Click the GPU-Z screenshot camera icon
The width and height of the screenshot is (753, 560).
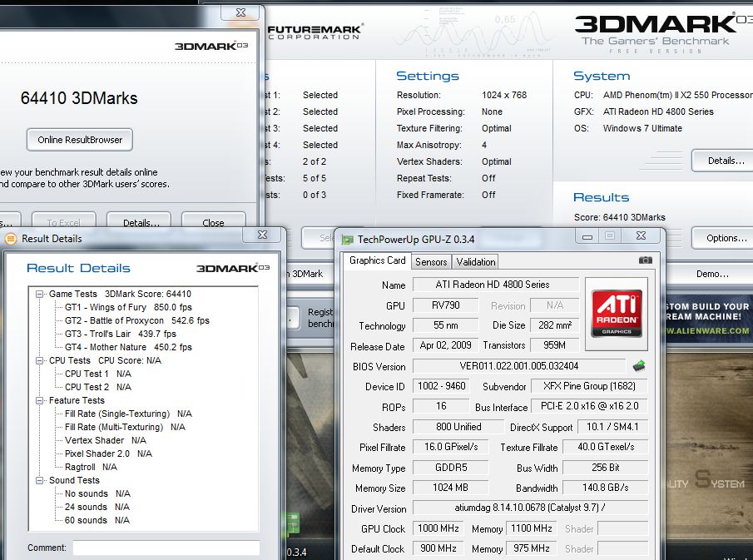click(x=645, y=260)
